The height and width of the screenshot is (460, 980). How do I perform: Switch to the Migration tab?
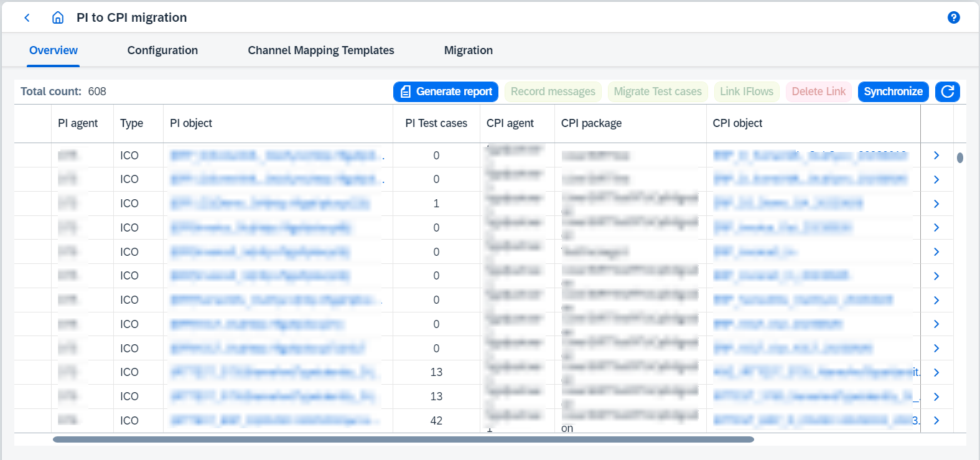point(469,50)
